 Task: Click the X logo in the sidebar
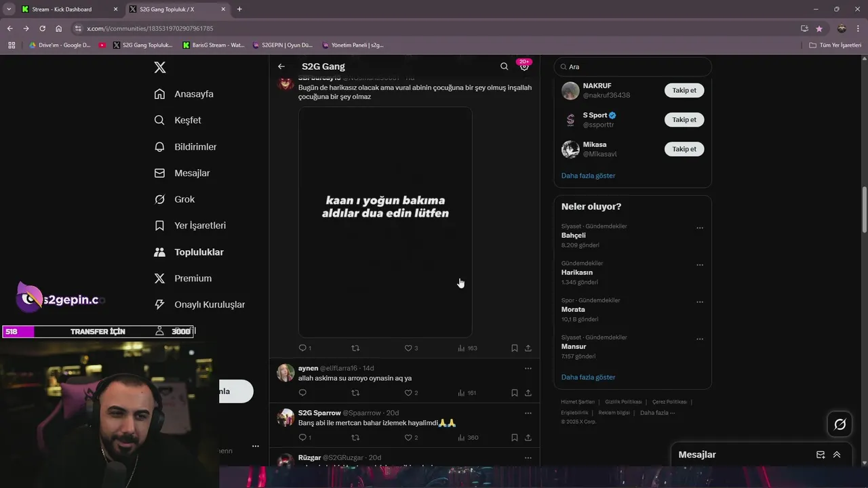coord(160,67)
